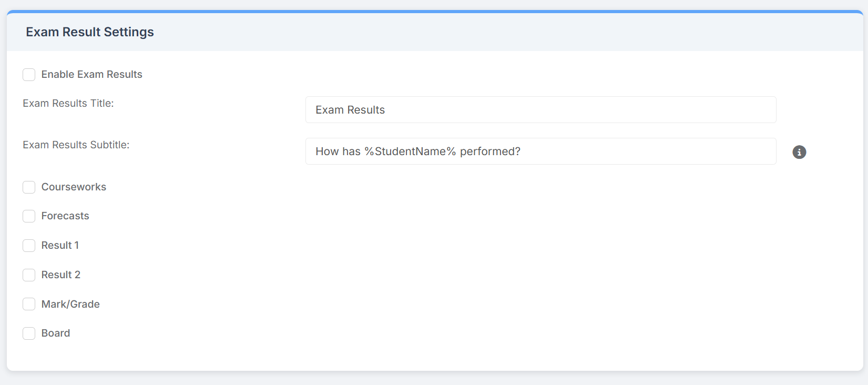Click the 'Result 1' label text
This screenshot has height=385, width=868.
coord(60,246)
